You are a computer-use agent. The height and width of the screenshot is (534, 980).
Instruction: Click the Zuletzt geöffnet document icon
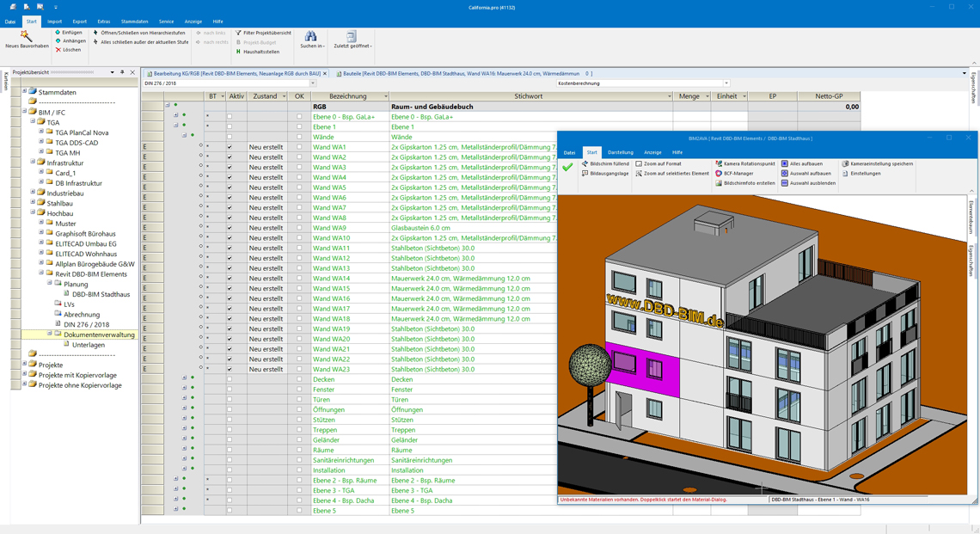[x=352, y=35]
